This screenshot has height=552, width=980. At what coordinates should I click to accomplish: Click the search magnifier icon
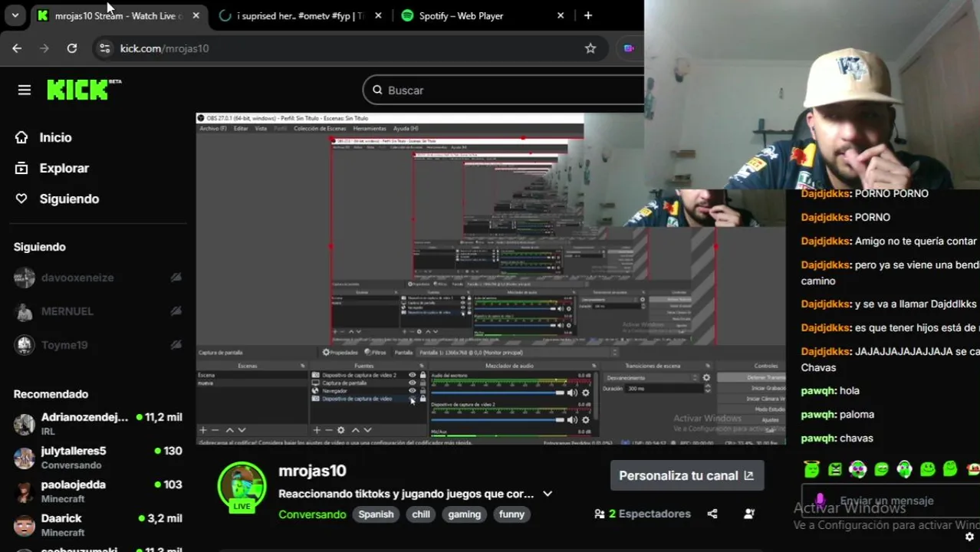coord(377,90)
